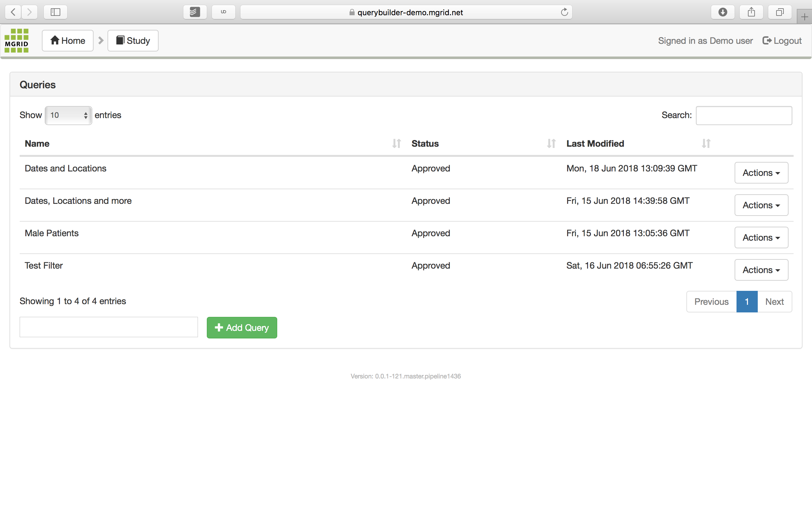Open the Show entries count dropdown

pos(69,115)
